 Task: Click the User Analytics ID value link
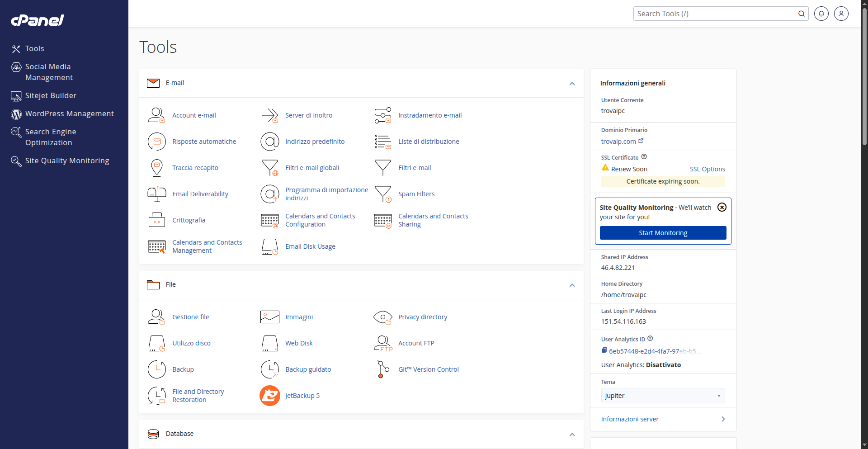655,351
